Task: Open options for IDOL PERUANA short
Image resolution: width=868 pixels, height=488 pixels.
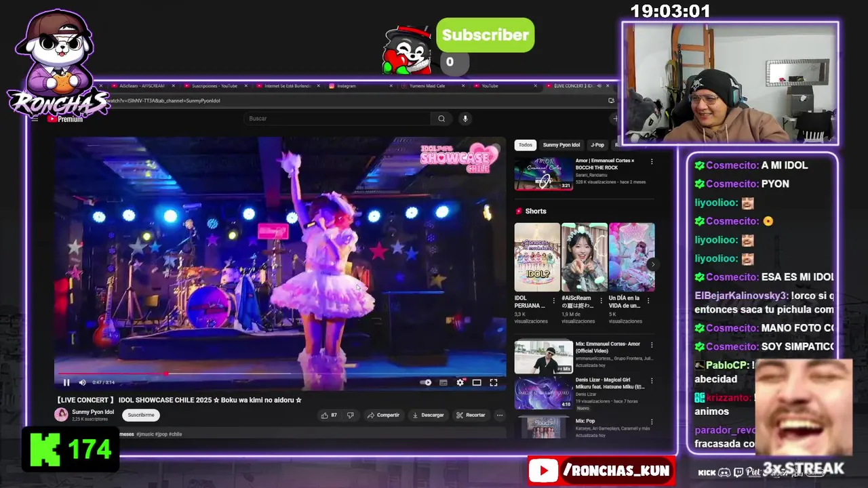Action: point(554,301)
